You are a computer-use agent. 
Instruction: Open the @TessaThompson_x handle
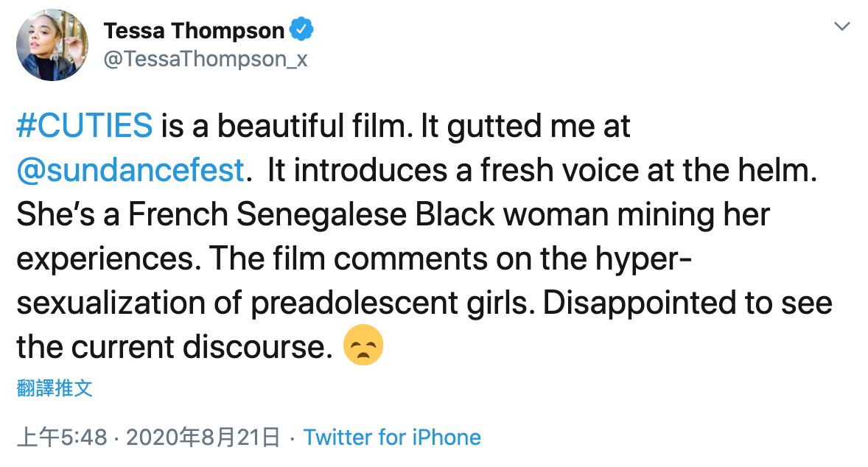206,60
